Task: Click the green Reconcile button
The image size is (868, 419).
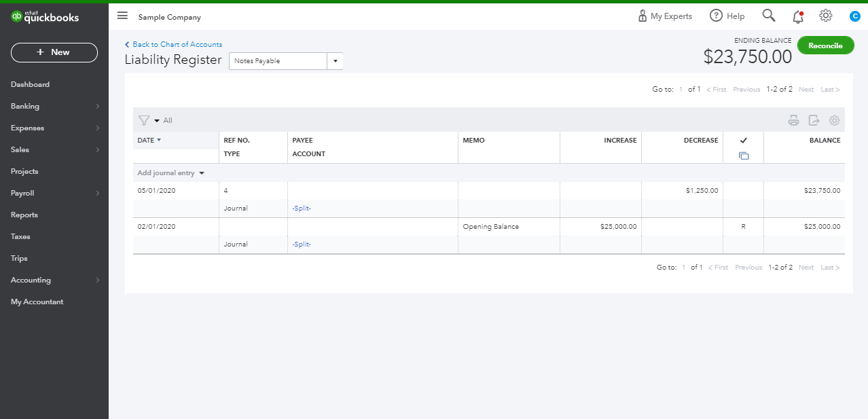Action: 825,45
